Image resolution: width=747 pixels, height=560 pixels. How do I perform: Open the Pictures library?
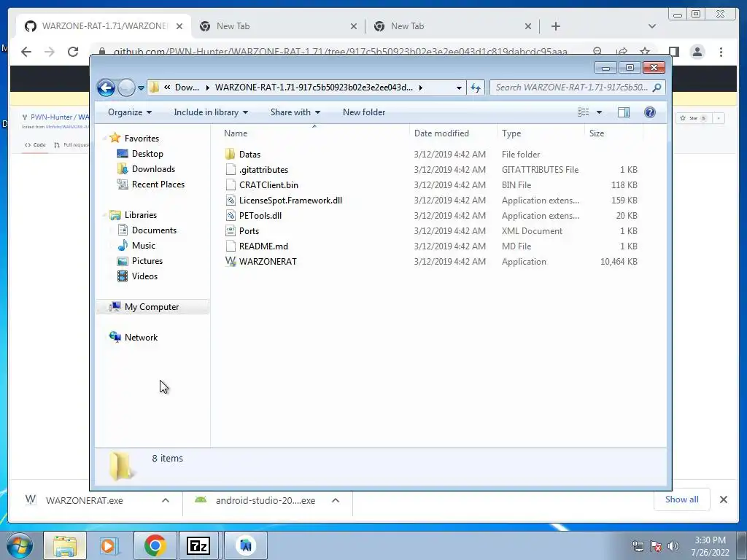click(x=147, y=261)
